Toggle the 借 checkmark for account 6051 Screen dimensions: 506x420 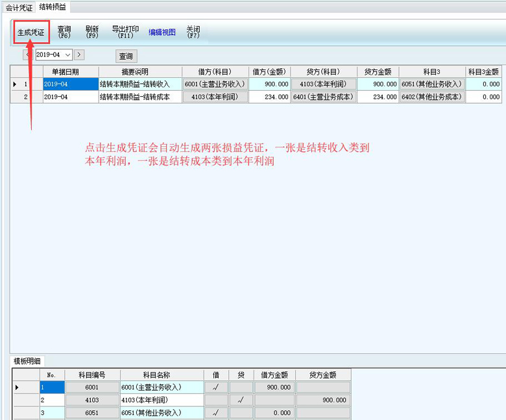click(216, 413)
